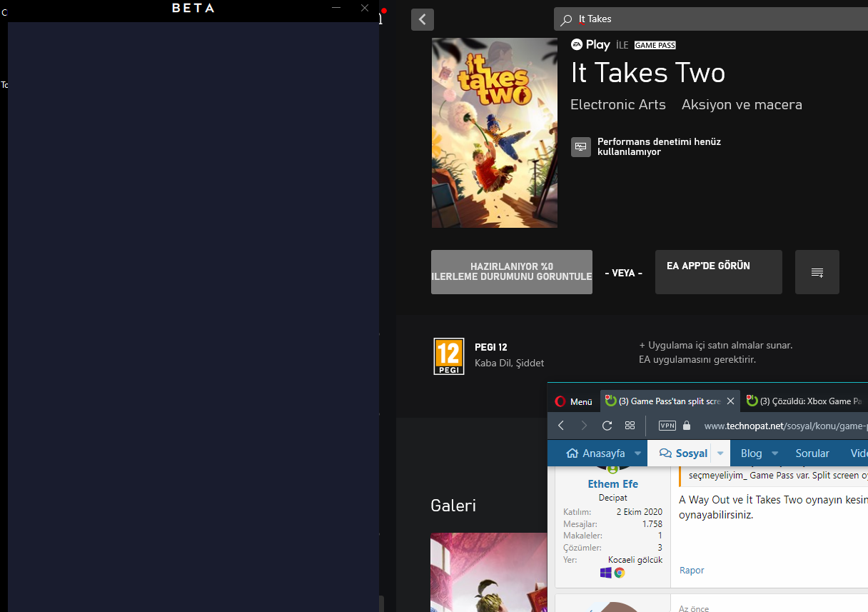Click the 'EA App'de Görün' button
The width and height of the screenshot is (868, 612).
pyautogui.click(x=719, y=272)
